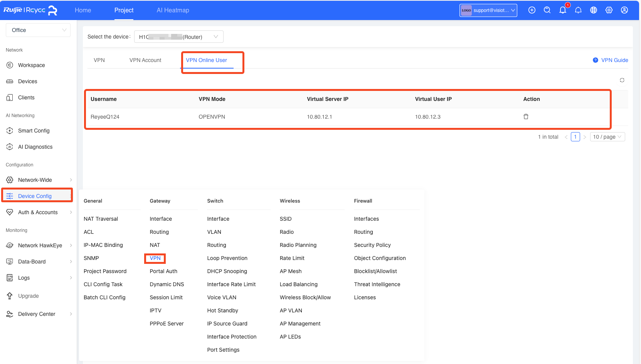Click the add project plus icon
The height and width of the screenshot is (364, 641).
click(532, 10)
